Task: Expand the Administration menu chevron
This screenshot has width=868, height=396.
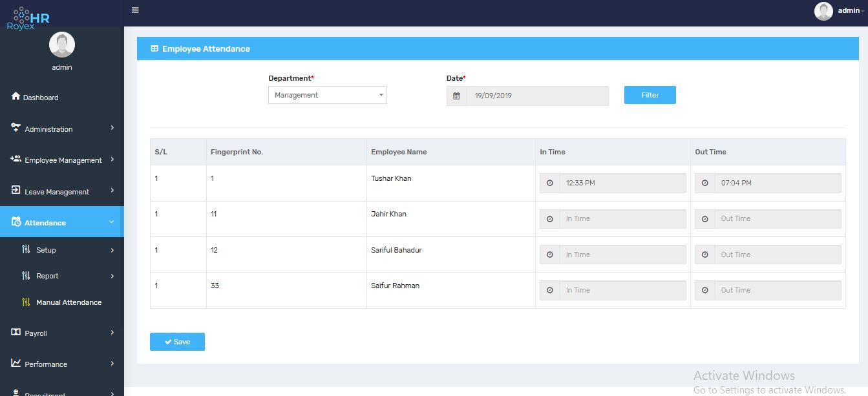Action: (x=112, y=128)
